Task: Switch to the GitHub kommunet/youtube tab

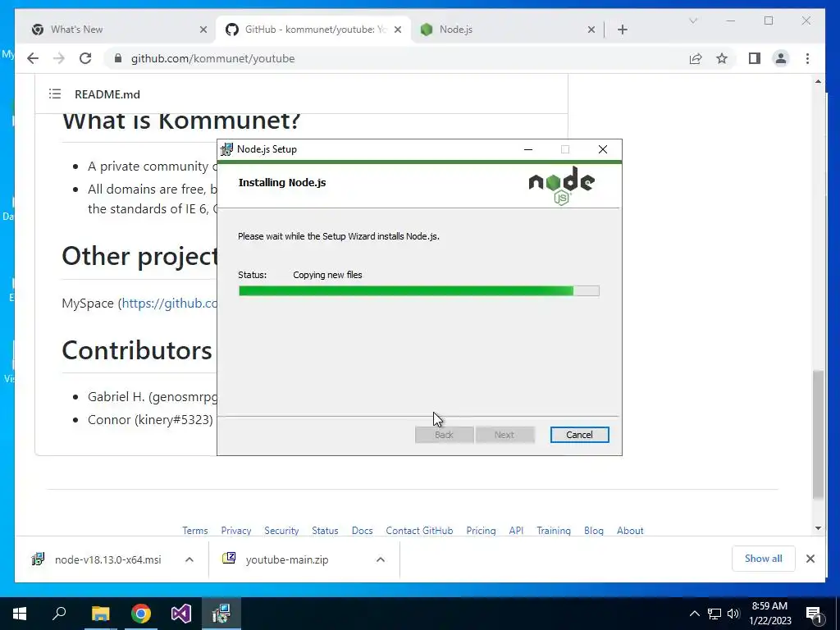Action: tap(314, 30)
